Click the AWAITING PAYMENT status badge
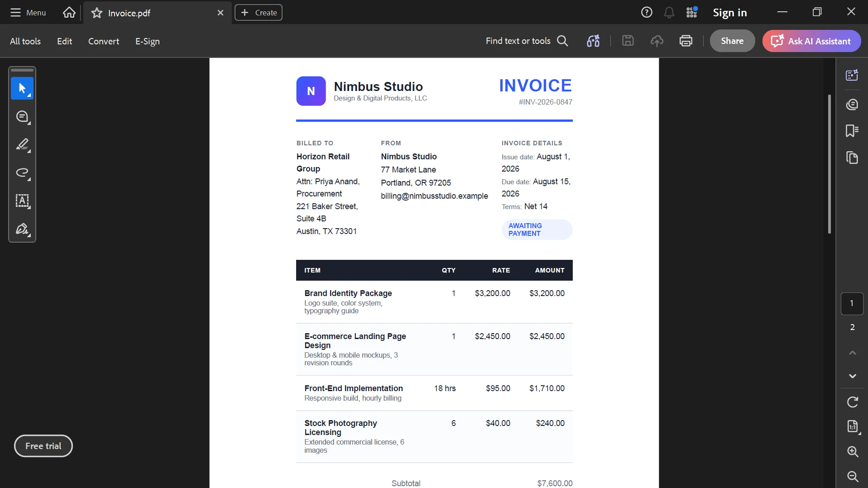Viewport: 868px width, 488px height. [537, 230]
